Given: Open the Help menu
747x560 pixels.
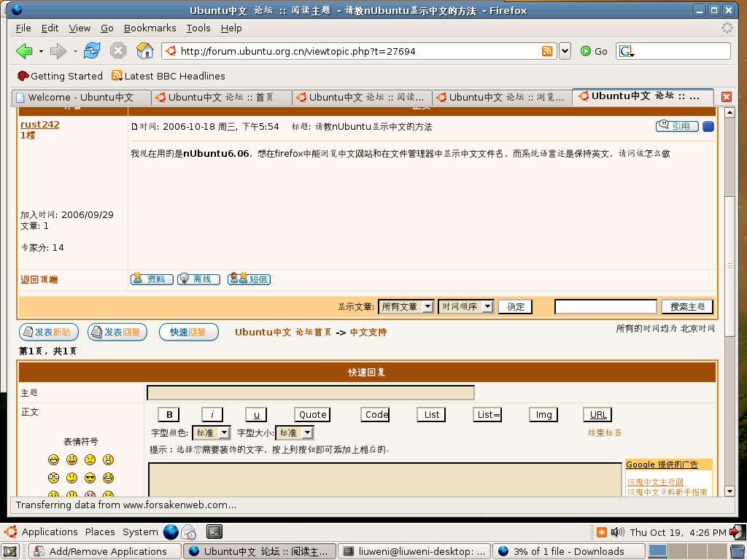Looking at the screenshot, I should [231, 28].
